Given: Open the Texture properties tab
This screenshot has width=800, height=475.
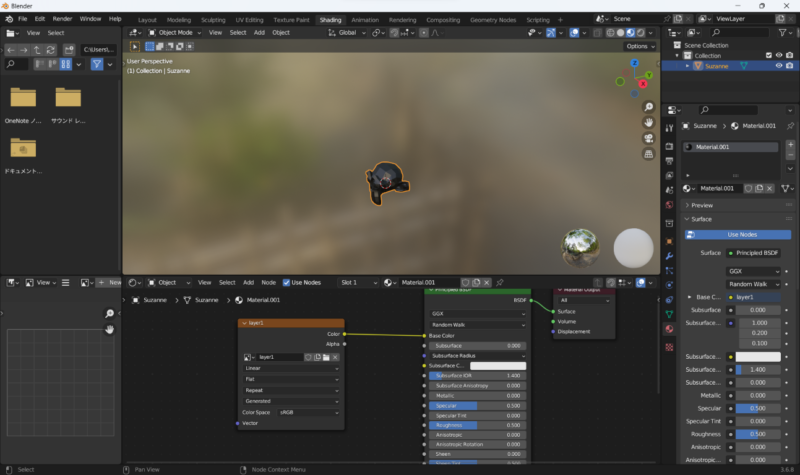Looking at the screenshot, I should click(669, 347).
